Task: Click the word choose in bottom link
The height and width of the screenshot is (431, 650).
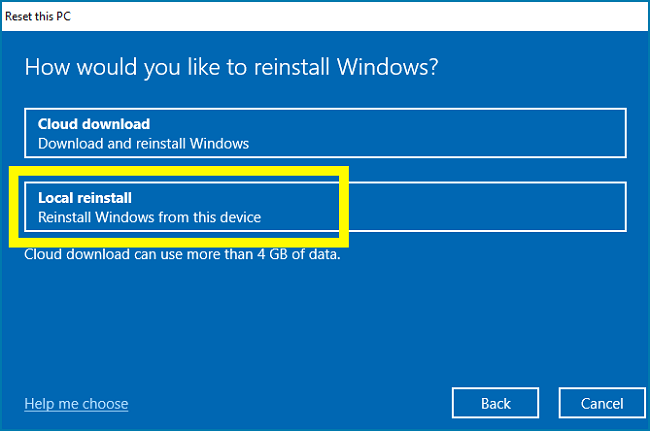Action: 104,404
